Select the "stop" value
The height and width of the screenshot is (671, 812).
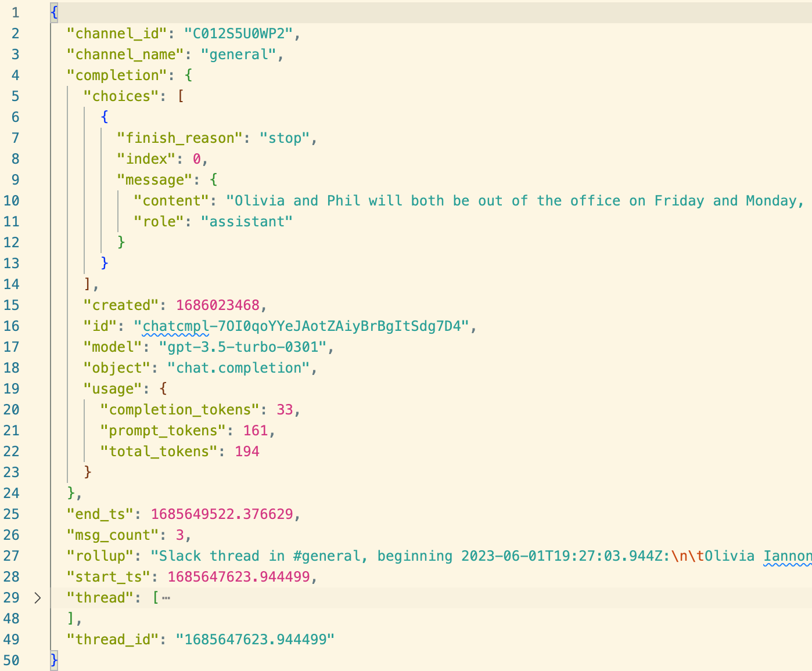285,138
